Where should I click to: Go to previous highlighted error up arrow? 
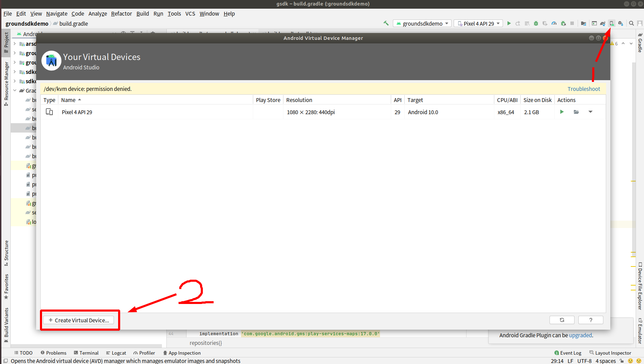click(x=623, y=43)
